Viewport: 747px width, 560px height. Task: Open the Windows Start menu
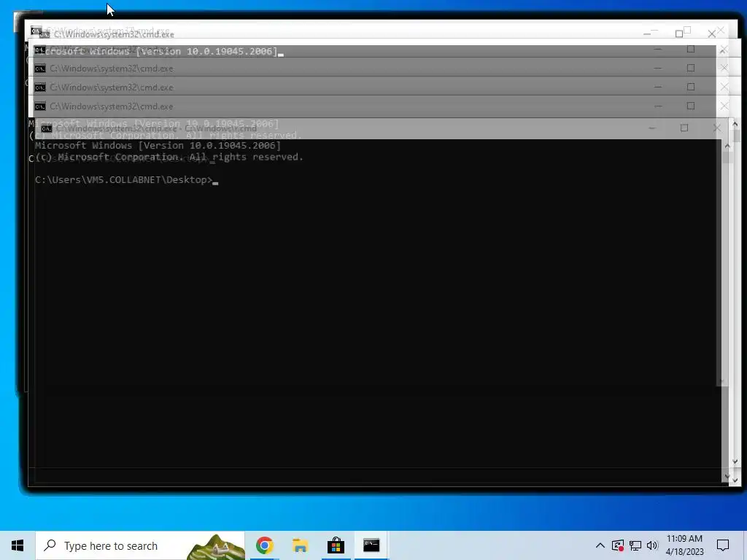[x=18, y=545]
